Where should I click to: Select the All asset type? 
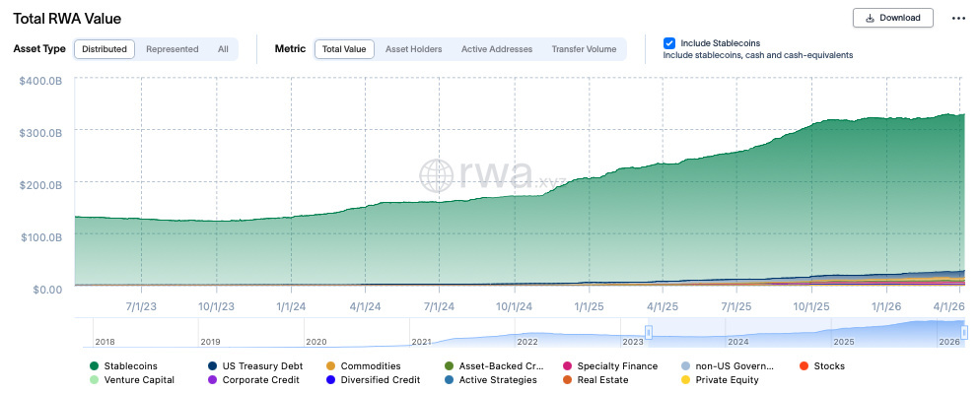click(223, 49)
